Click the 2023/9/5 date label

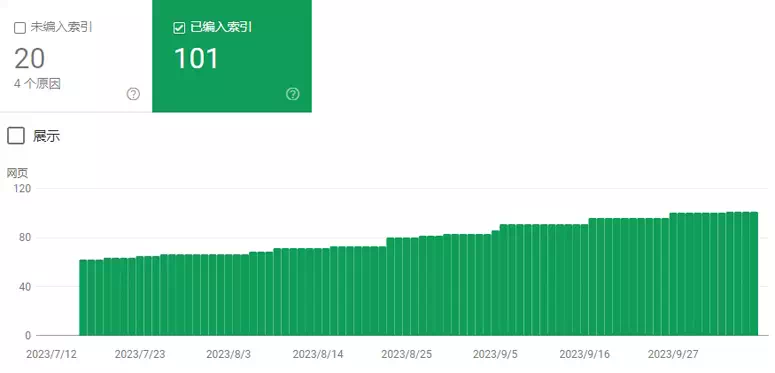pyautogui.click(x=495, y=355)
